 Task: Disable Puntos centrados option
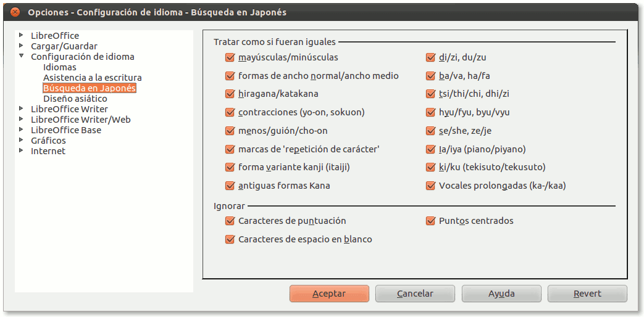coord(431,221)
